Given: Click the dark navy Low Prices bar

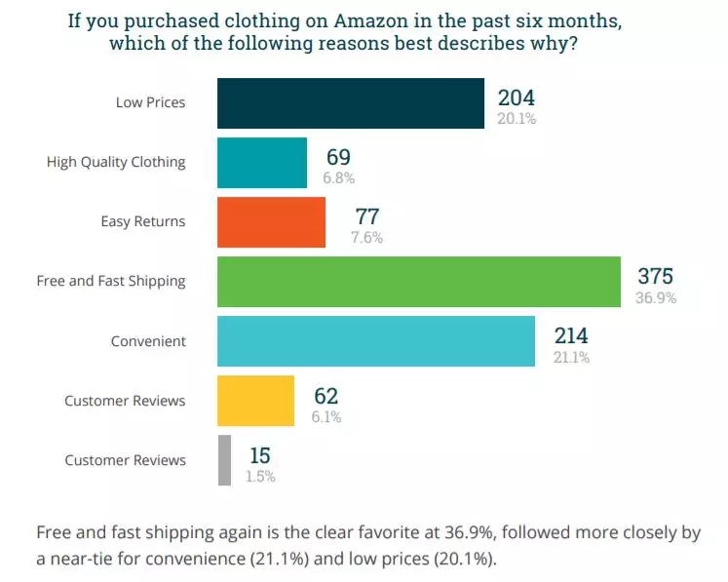Looking at the screenshot, I should (x=351, y=103).
